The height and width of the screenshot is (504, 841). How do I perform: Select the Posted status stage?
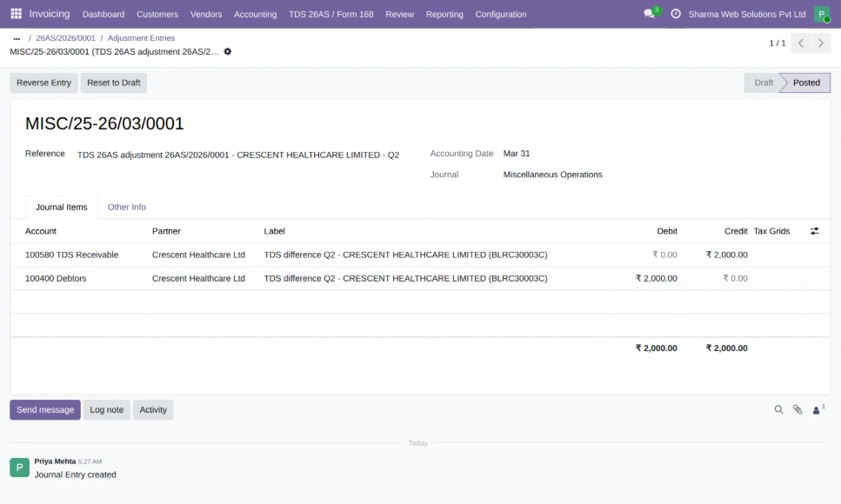(x=805, y=83)
